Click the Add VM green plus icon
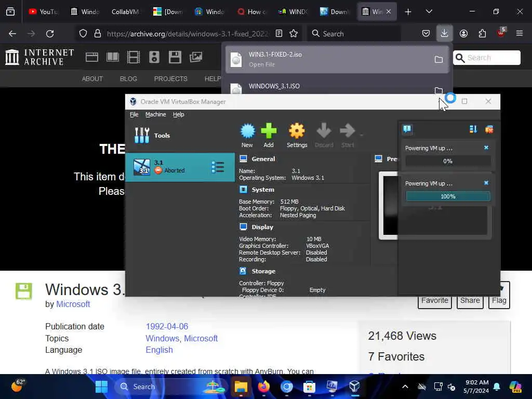Image resolution: width=532 pixels, height=399 pixels. [x=269, y=136]
